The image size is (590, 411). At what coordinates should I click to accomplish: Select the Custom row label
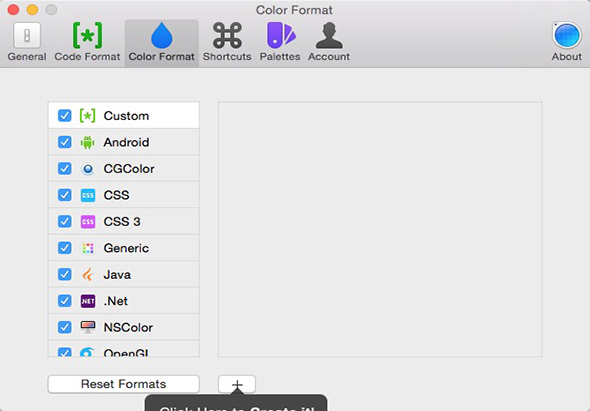click(x=126, y=116)
